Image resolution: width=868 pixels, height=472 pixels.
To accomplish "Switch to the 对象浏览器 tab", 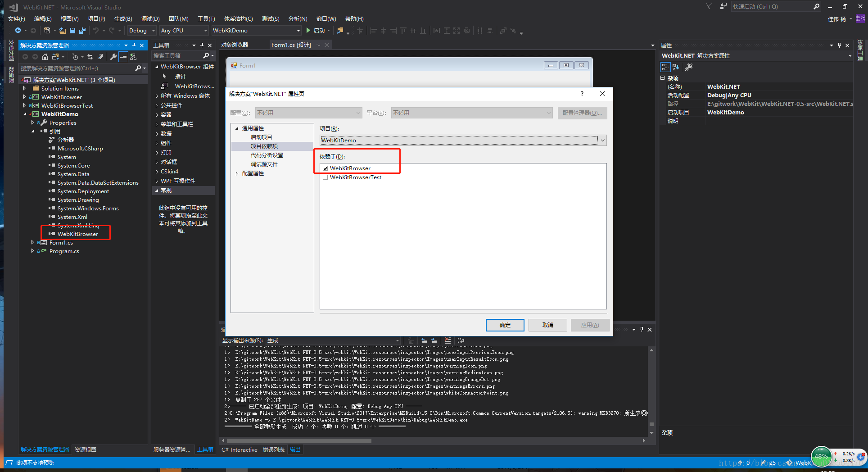I will click(x=235, y=45).
